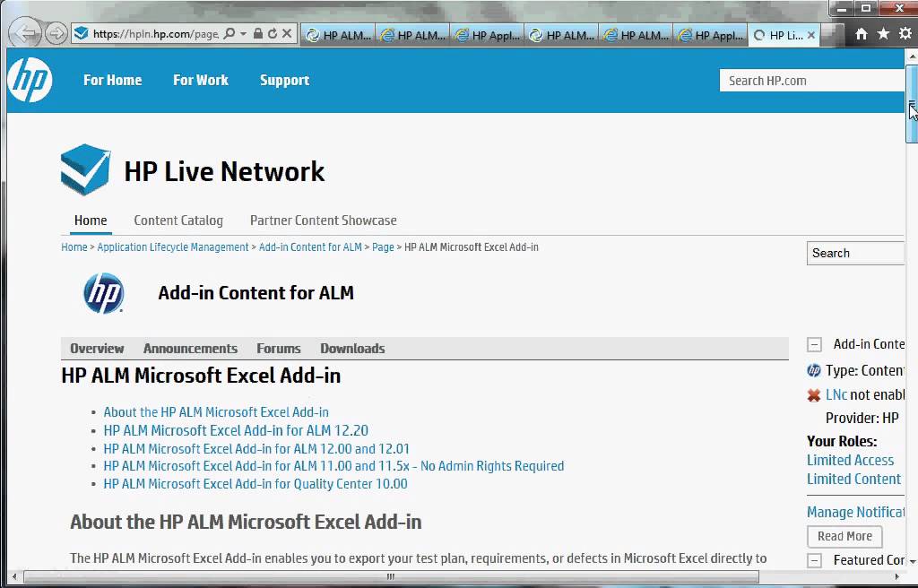
Task: Collapse the Featured Con sidebar section
Action: [814, 560]
